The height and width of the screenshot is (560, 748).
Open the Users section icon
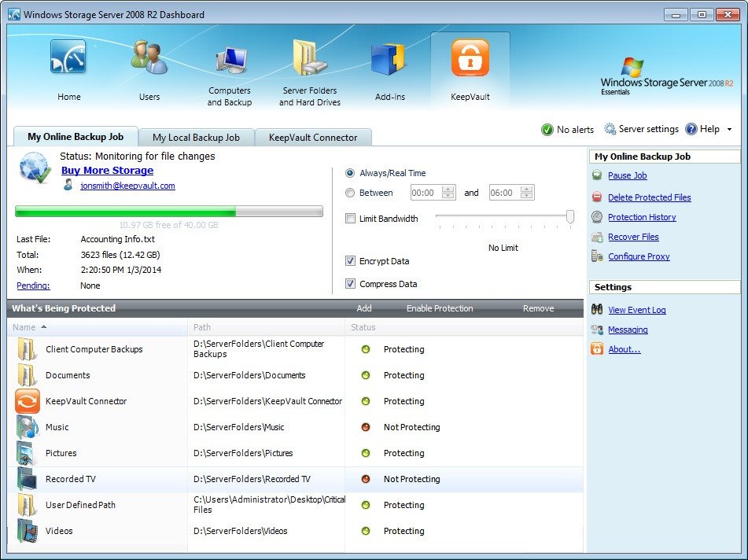(x=149, y=57)
